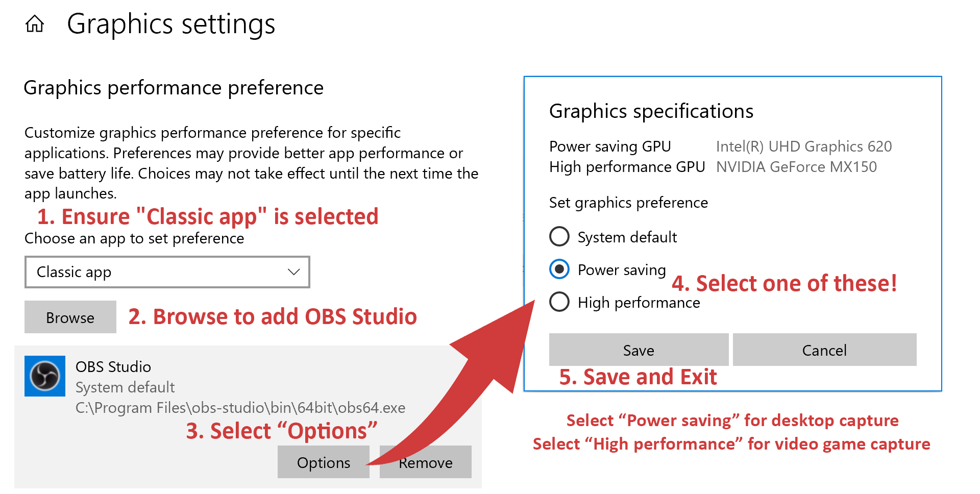This screenshot has width=980, height=494.
Task: Click the Home icon beside Graphics settings
Action: pyautogui.click(x=35, y=23)
